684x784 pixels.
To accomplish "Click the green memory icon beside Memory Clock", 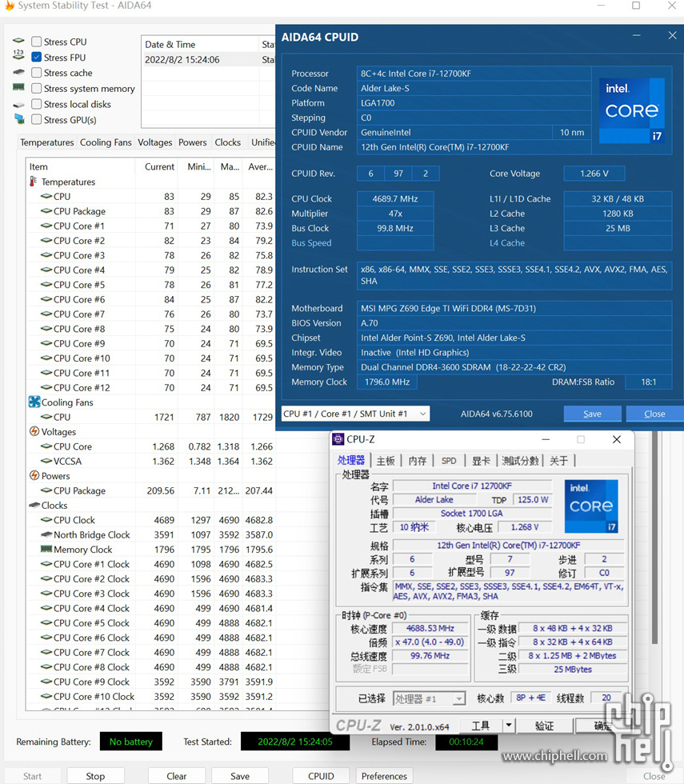I will click(46, 549).
